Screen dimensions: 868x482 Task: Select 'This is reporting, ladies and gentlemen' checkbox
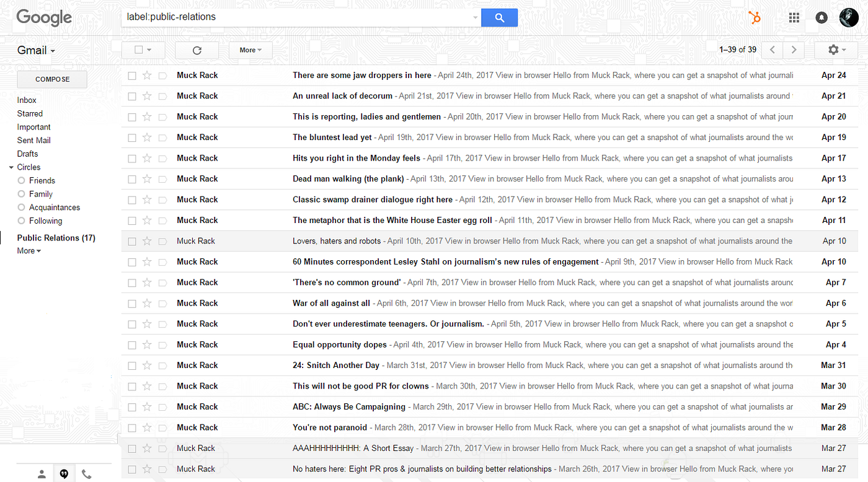pyautogui.click(x=132, y=117)
